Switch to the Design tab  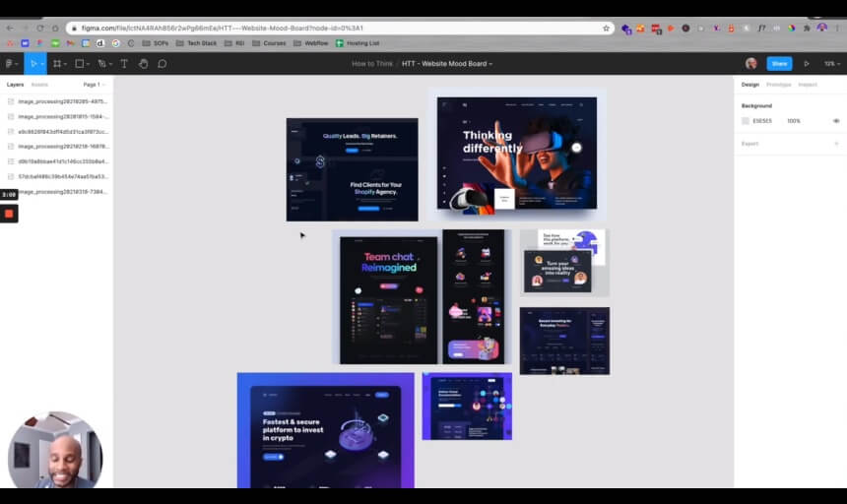pos(749,85)
